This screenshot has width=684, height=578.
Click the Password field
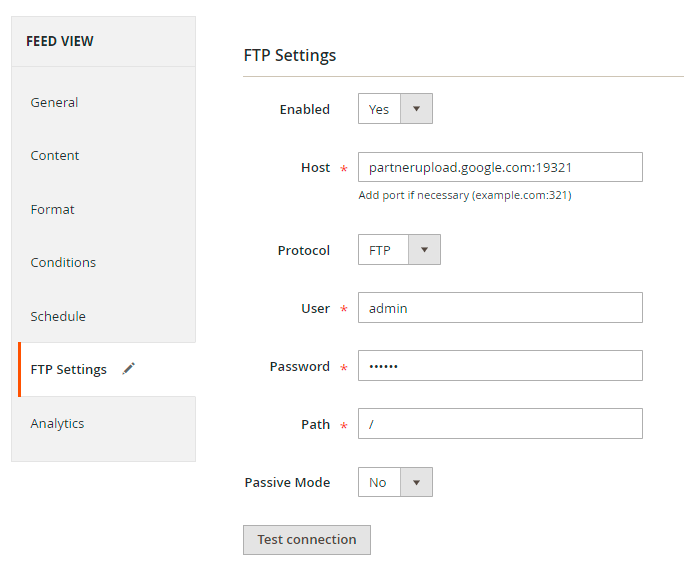click(500, 366)
